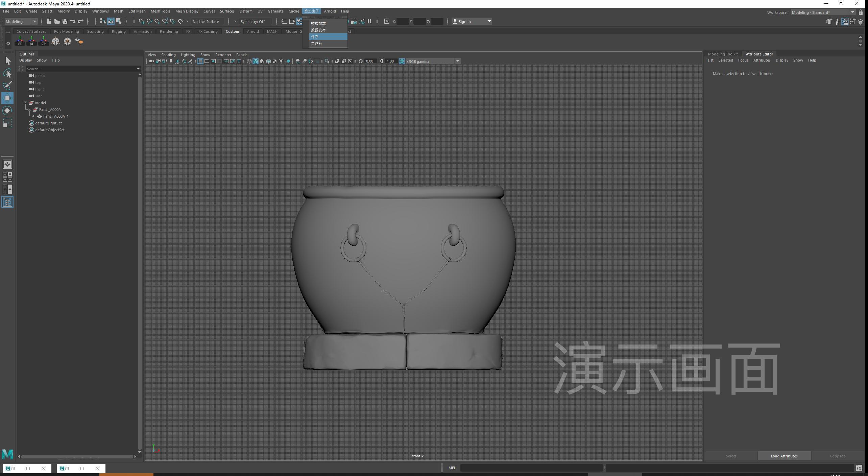The image size is (868, 476).
Task: Click the Script Editor icon at bottom right
Action: (x=859, y=468)
